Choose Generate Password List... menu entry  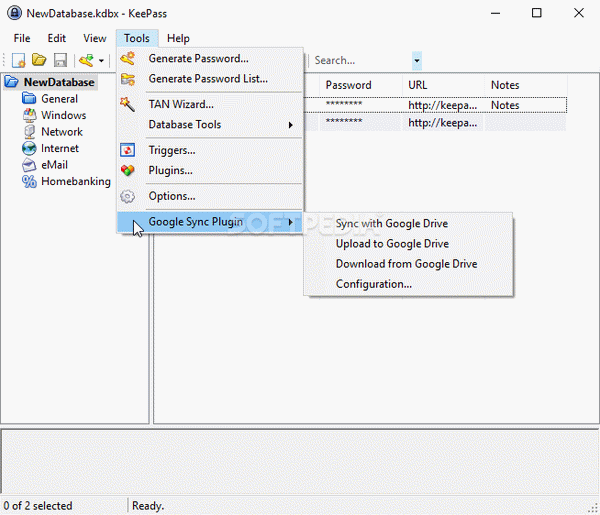point(210,79)
